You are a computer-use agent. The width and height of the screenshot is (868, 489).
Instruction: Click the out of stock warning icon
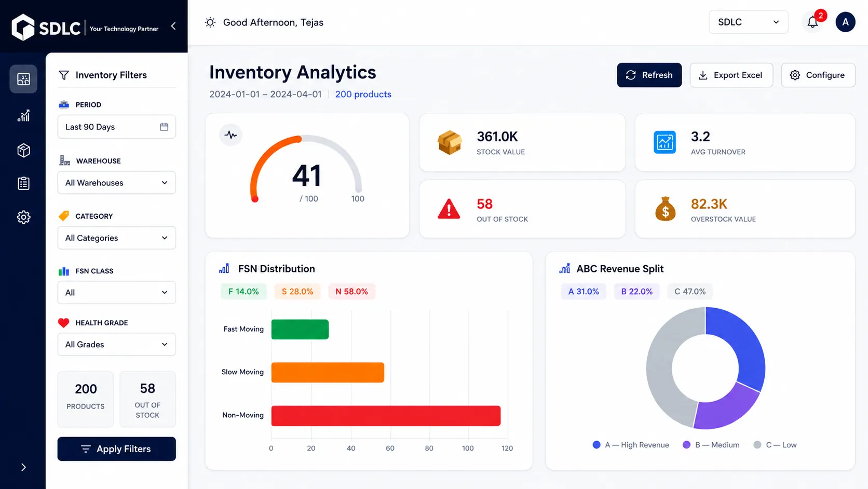449,209
